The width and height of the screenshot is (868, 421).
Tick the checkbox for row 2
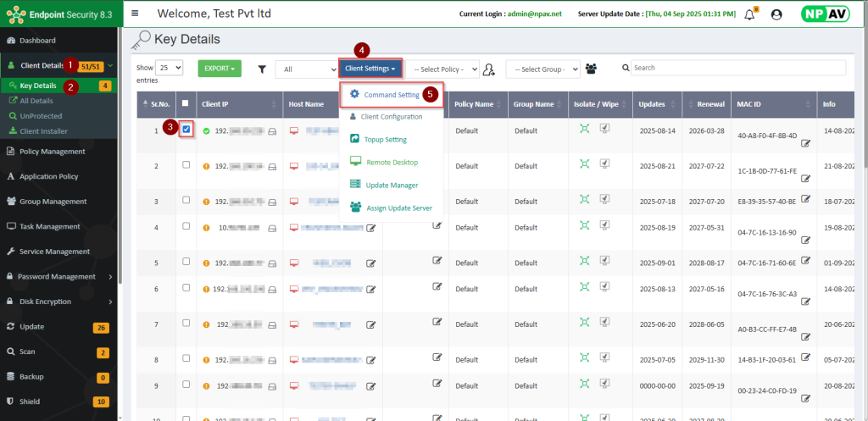pos(186,165)
